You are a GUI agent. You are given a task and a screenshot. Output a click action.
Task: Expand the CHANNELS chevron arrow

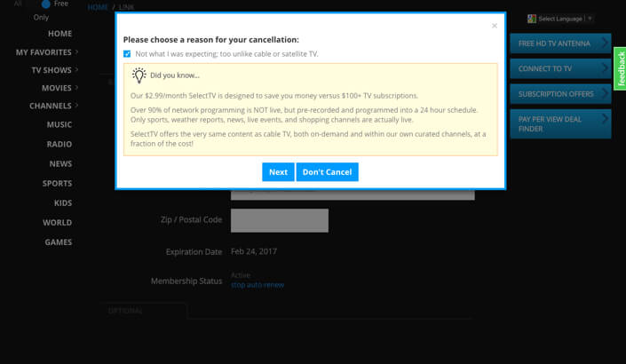(76, 106)
